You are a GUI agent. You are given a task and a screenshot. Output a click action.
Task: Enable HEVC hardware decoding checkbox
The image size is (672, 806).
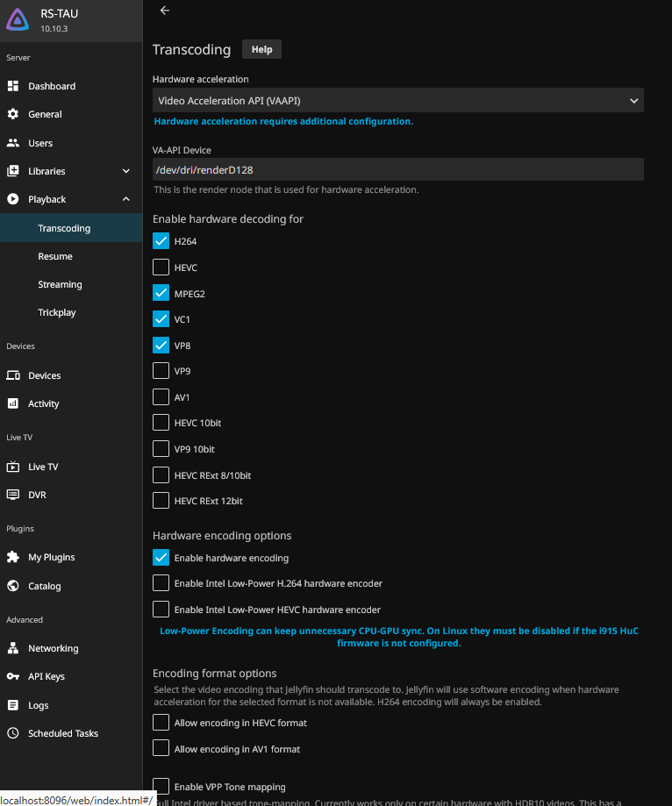point(161,267)
